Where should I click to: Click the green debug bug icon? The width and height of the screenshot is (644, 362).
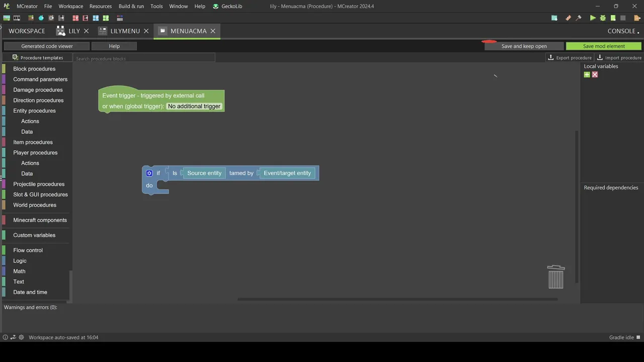[603, 18]
